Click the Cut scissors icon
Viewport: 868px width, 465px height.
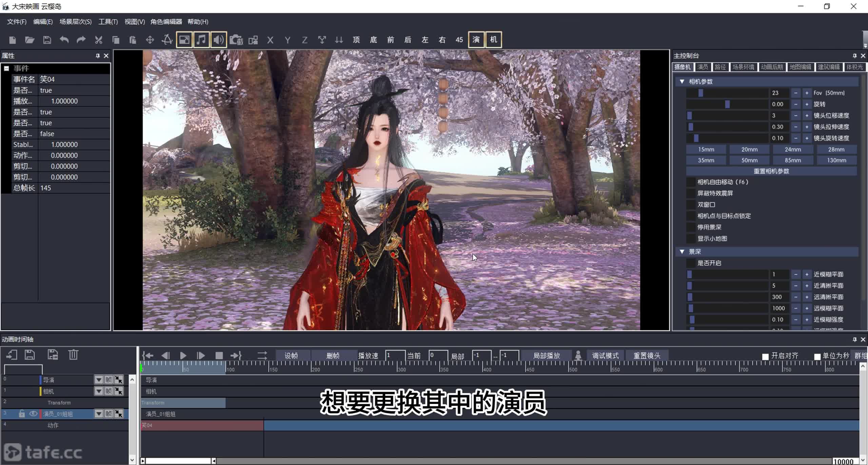point(98,40)
